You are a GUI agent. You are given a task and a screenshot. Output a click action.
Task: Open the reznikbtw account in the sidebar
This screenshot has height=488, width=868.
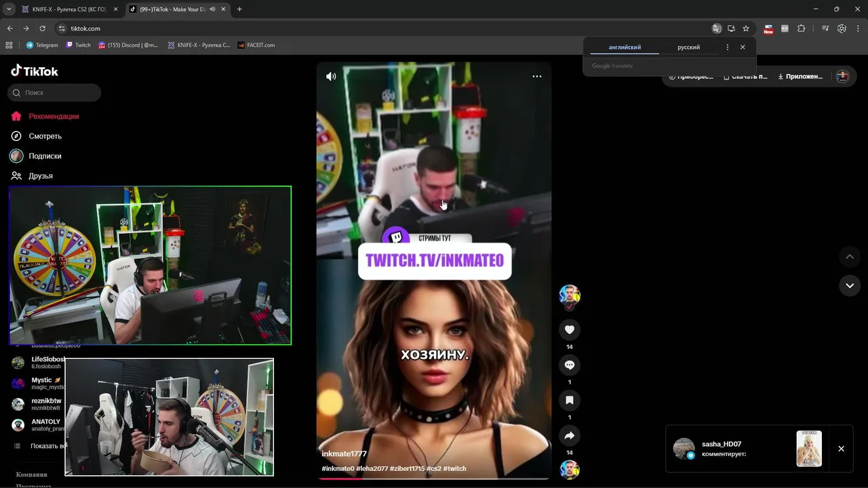coord(37,404)
